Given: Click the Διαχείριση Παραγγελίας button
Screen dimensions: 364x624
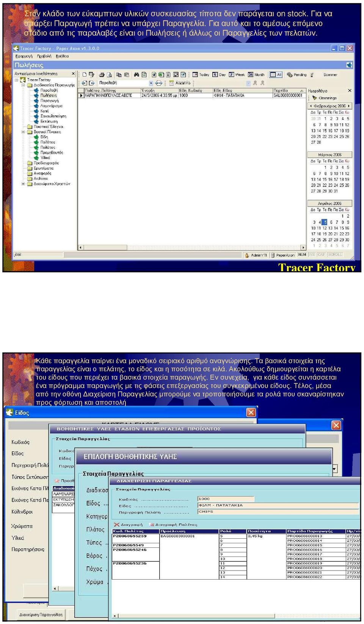Looking at the screenshot, I should tap(41, 615).
